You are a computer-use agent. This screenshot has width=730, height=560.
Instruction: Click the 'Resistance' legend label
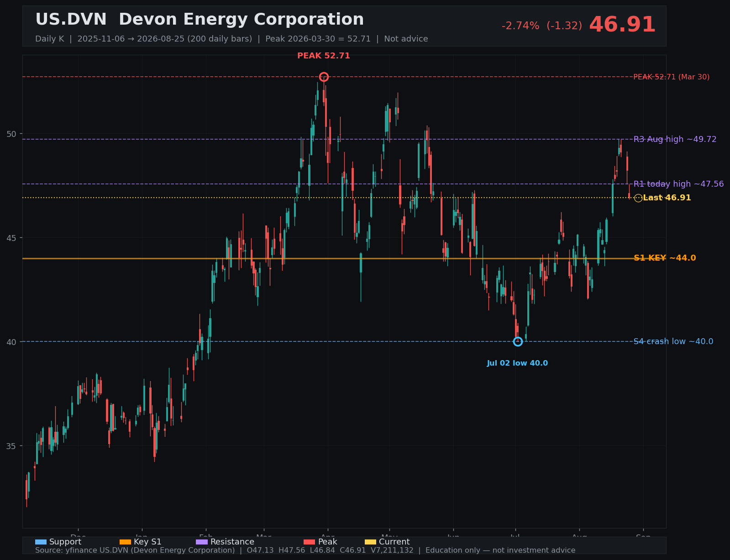tap(232, 542)
